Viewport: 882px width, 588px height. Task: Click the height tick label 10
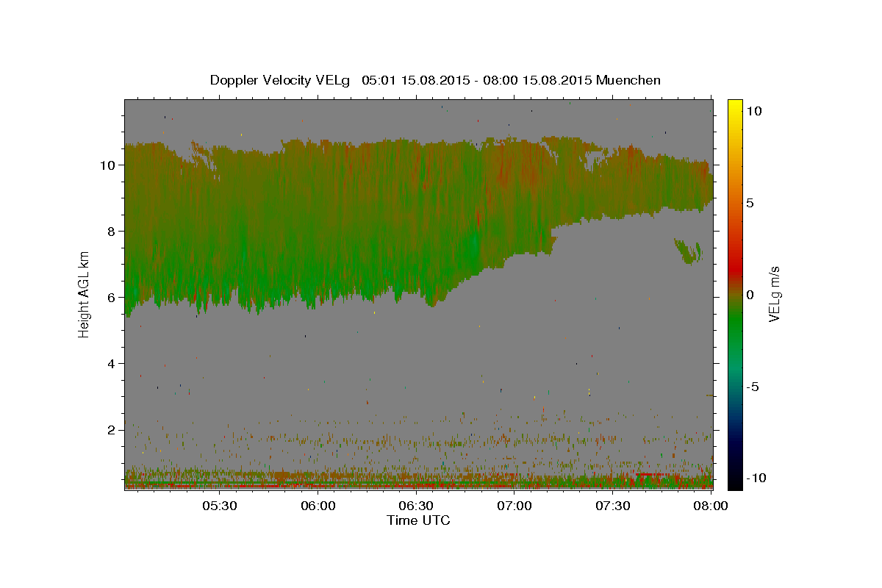pyautogui.click(x=107, y=165)
